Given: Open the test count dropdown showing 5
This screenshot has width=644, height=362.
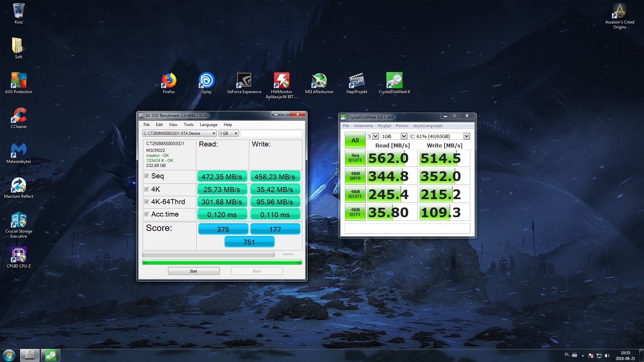Looking at the screenshot, I should coord(373,136).
